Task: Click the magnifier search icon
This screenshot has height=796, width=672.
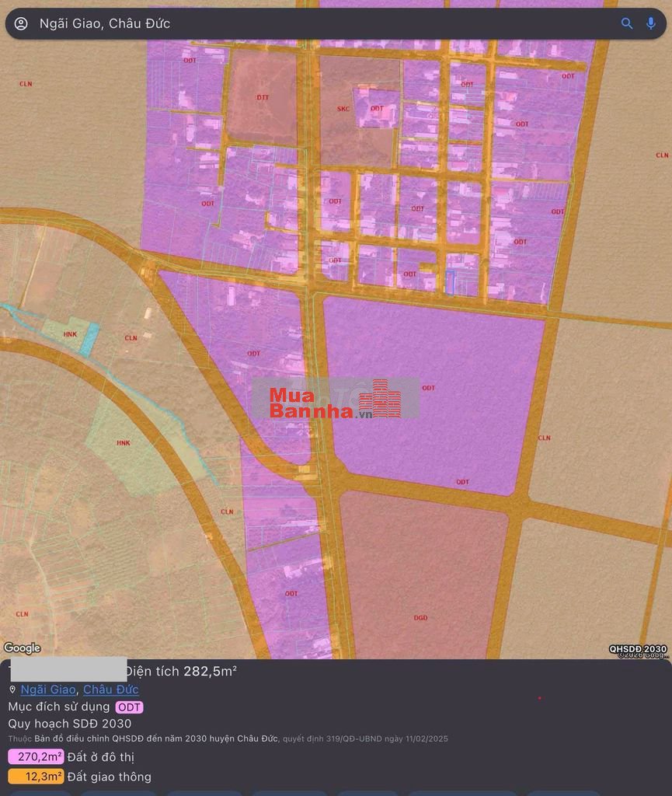Action: coord(627,23)
